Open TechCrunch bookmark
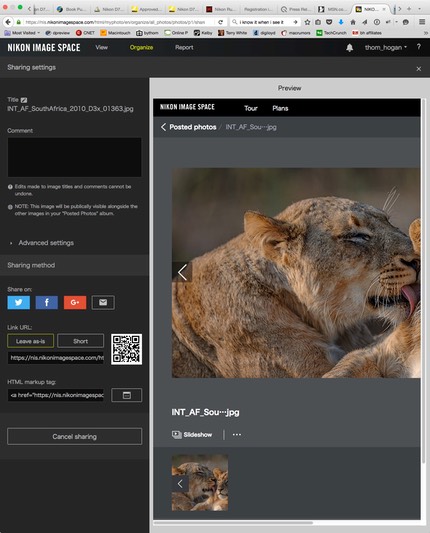Screen dimensions: 430x533 click(331, 33)
